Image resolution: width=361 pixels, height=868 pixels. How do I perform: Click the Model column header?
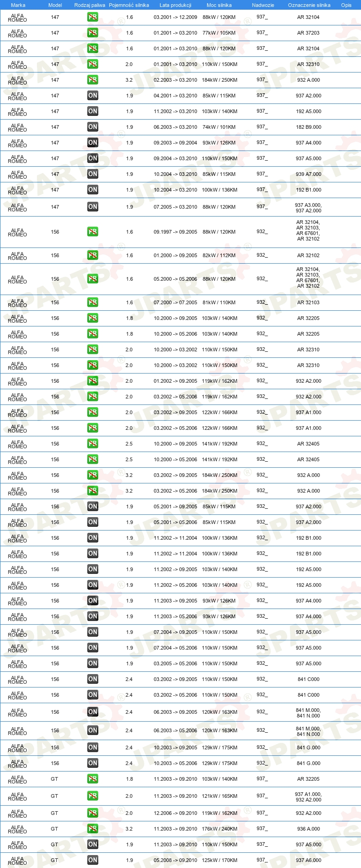[55, 5]
